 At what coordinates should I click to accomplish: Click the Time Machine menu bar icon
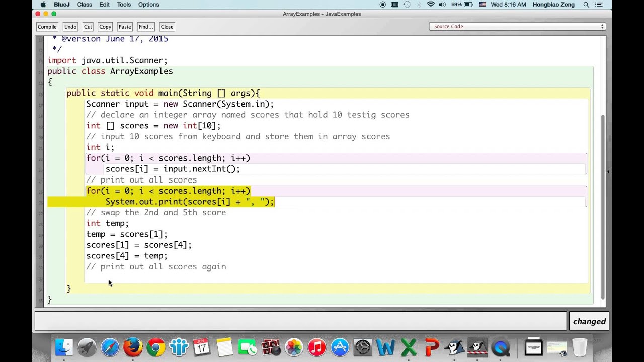pos(407,5)
